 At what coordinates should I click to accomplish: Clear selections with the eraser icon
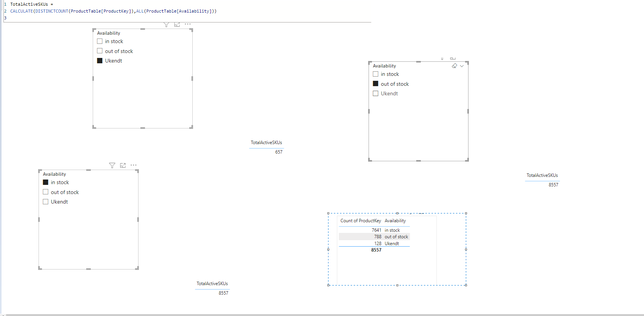click(x=454, y=66)
